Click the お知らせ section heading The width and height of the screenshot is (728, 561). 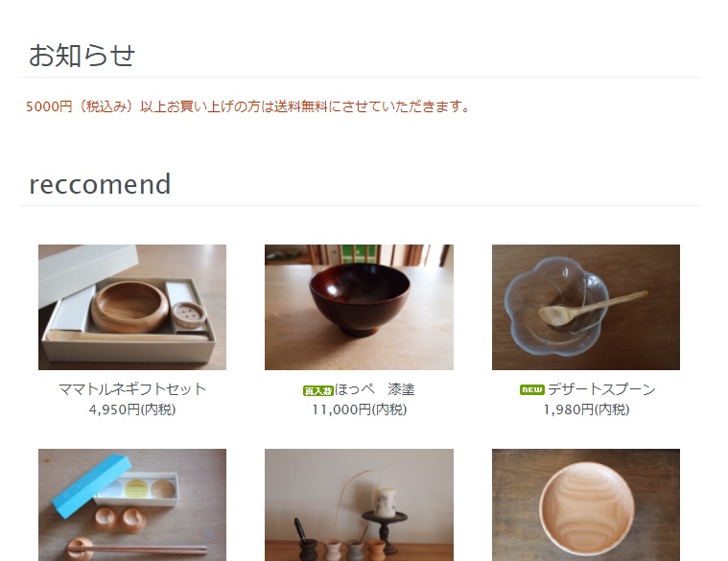[82, 56]
